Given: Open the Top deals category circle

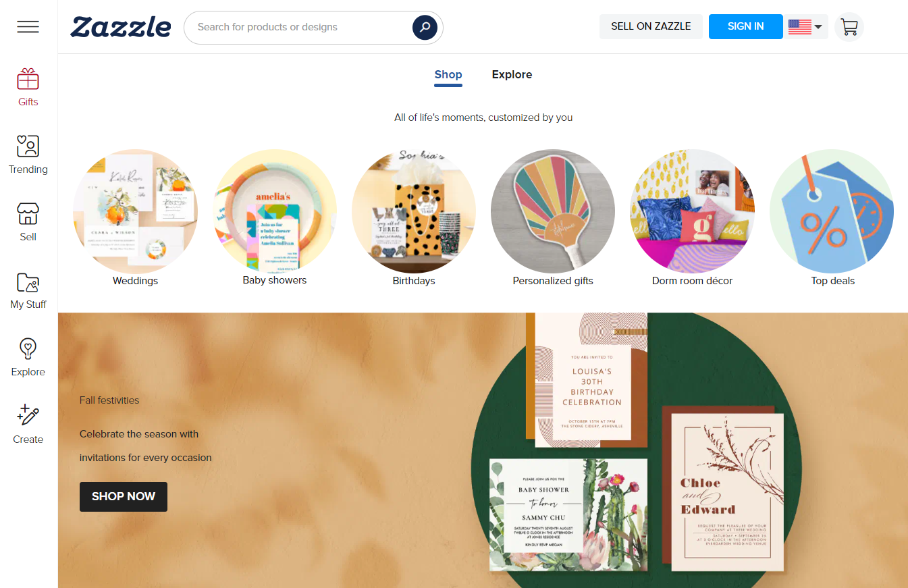Looking at the screenshot, I should tap(832, 211).
